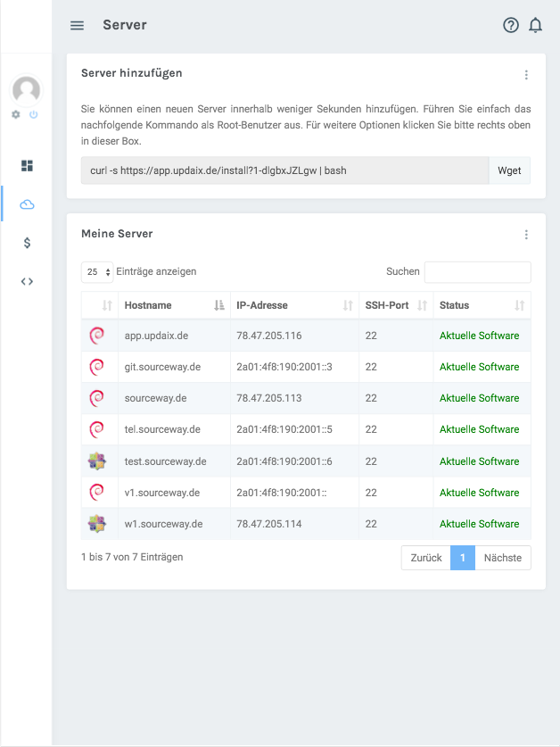
Task: Open the three-dot menu on Meine Server card
Action: (526, 234)
